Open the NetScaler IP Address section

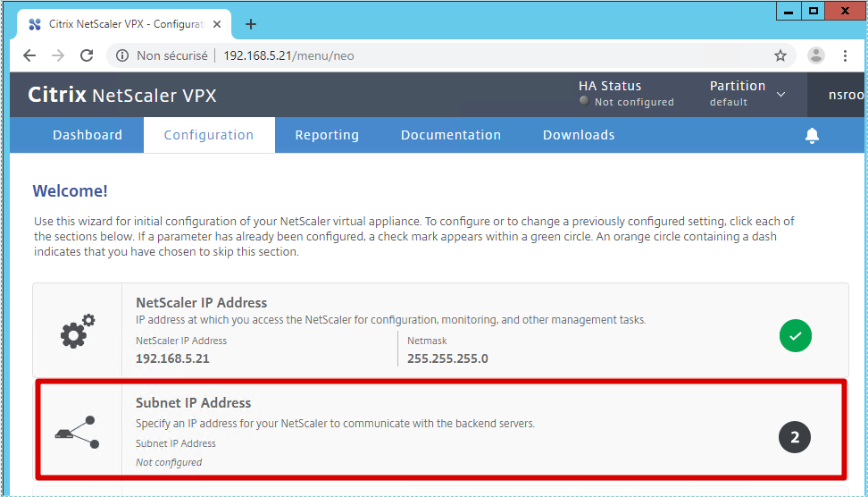point(440,330)
